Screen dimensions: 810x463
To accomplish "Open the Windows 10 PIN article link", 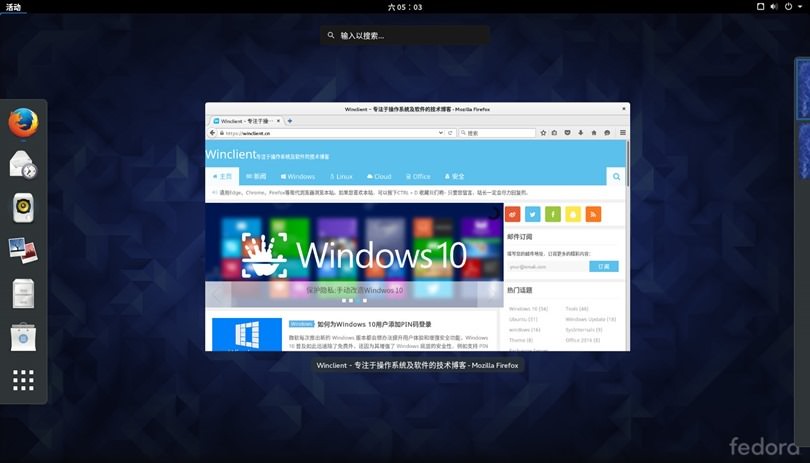I will coord(375,324).
